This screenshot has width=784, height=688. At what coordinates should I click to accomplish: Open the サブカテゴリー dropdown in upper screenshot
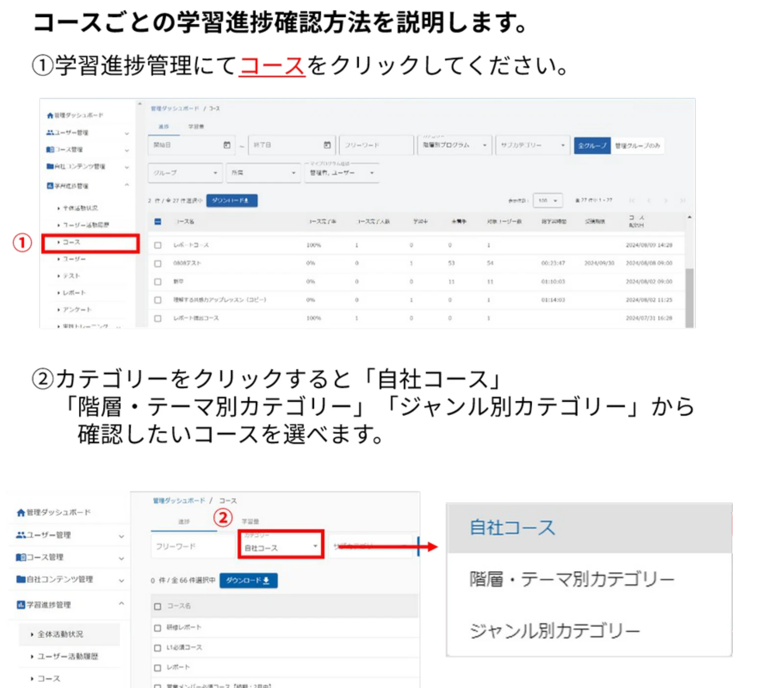click(533, 145)
